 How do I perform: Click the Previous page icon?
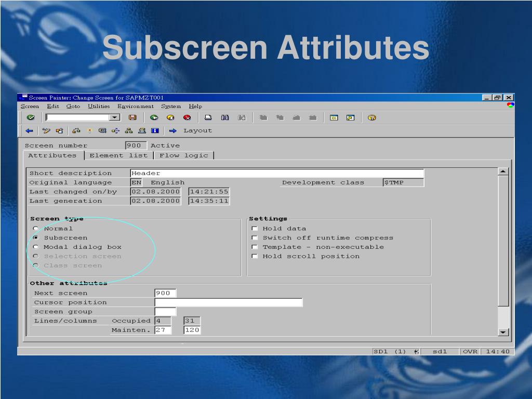(280, 117)
